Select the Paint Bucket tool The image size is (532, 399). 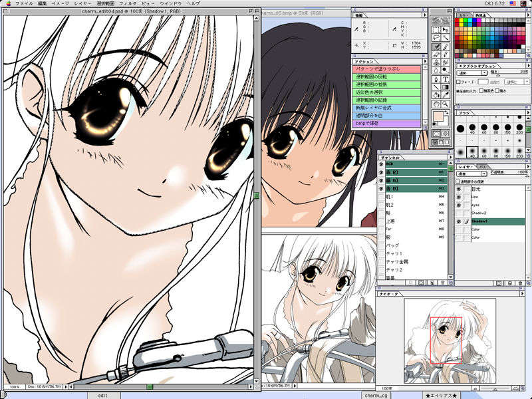[437, 95]
